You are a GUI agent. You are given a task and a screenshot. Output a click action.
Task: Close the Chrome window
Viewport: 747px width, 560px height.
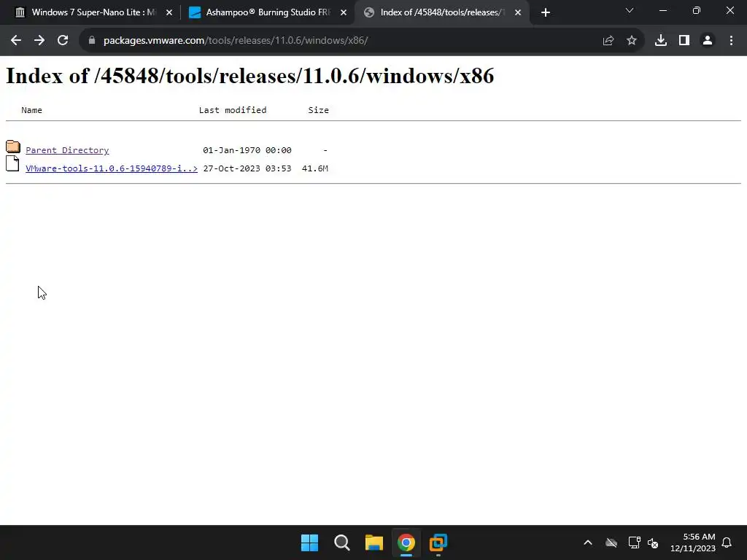coord(729,10)
